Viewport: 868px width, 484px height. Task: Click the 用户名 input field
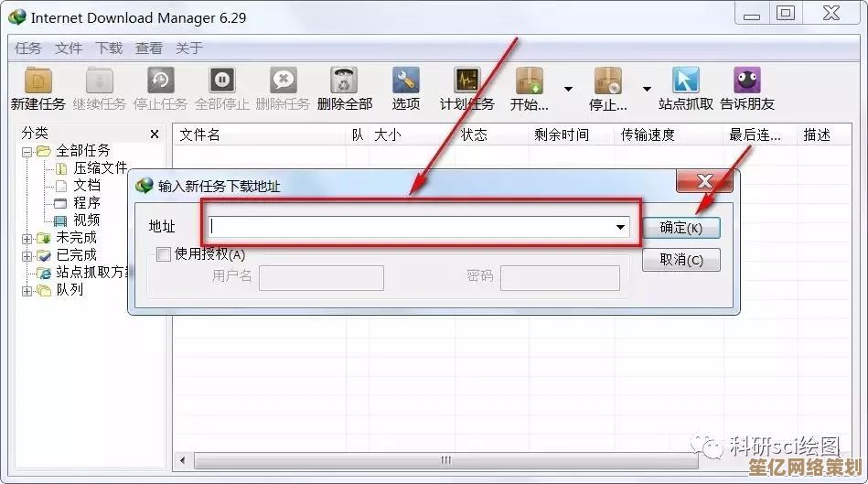coord(321,277)
